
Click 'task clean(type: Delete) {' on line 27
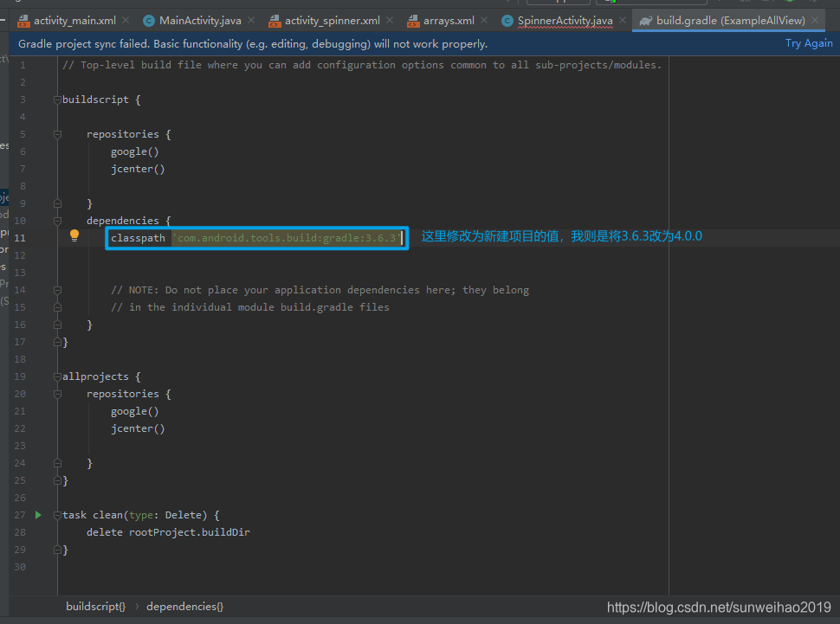tap(141, 515)
